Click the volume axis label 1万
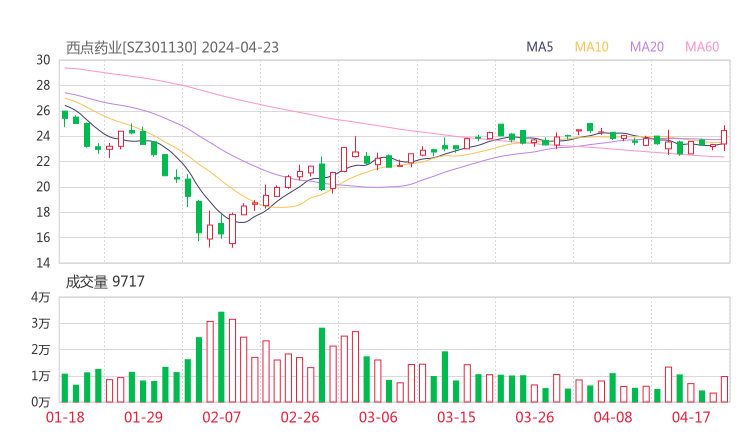 click(41, 376)
